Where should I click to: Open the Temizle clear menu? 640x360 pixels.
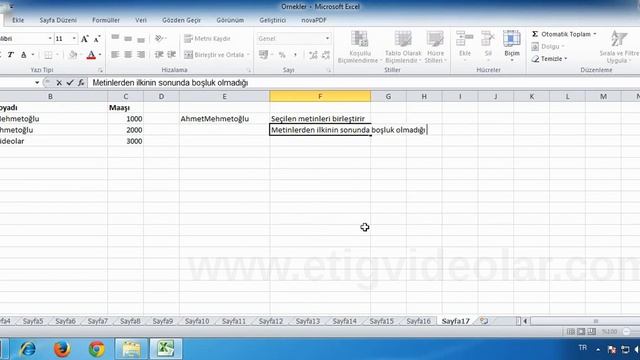549,59
